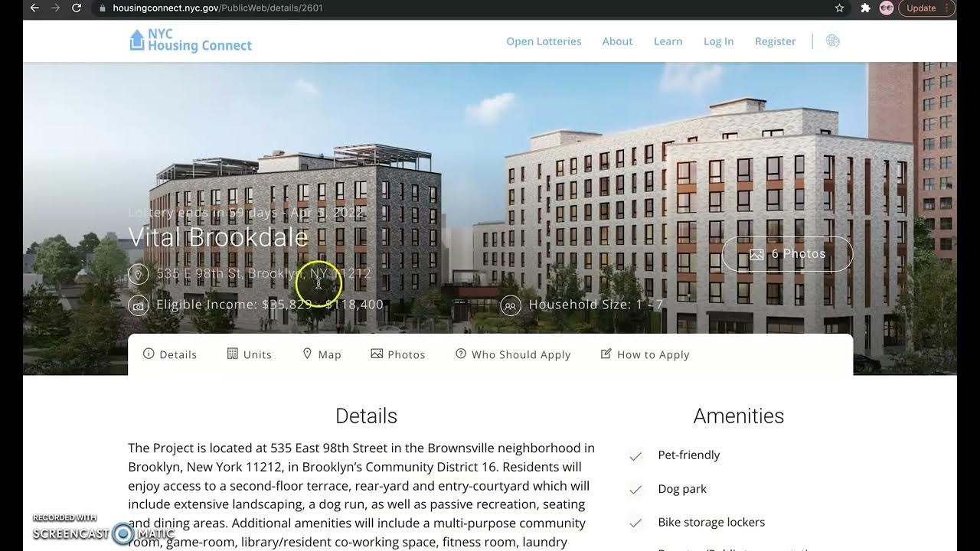The height and width of the screenshot is (551, 980).
Task: Click the eligible income money icon
Action: click(x=138, y=305)
